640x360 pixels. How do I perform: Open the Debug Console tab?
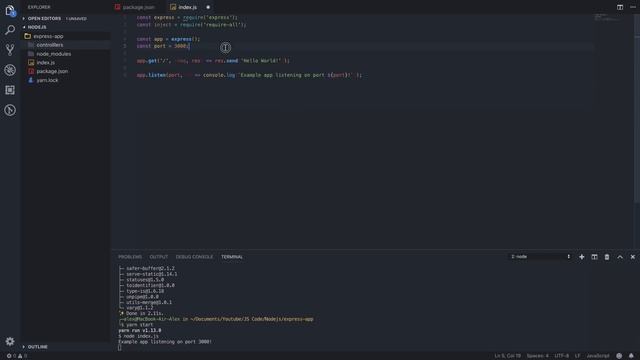pos(194,257)
